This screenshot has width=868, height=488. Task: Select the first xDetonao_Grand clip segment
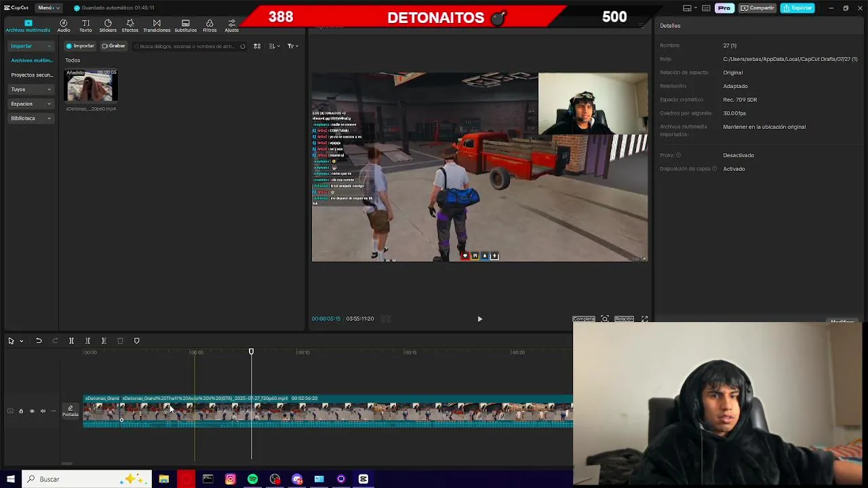[x=102, y=411]
